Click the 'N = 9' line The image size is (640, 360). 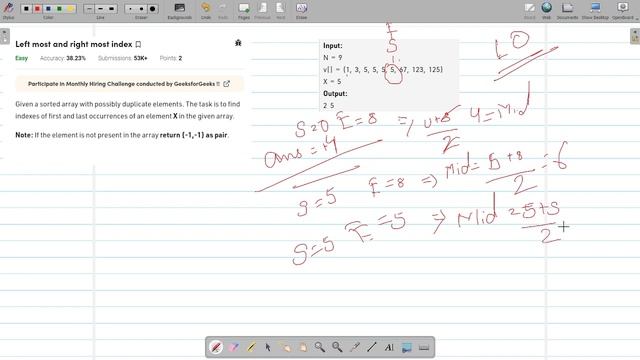click(x=333, y=58)
